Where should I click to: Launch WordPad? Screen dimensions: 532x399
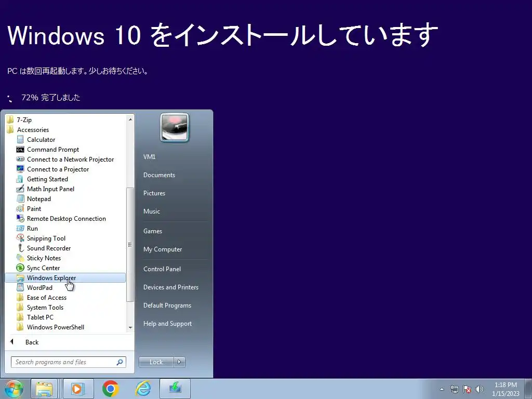click(39, 287)
